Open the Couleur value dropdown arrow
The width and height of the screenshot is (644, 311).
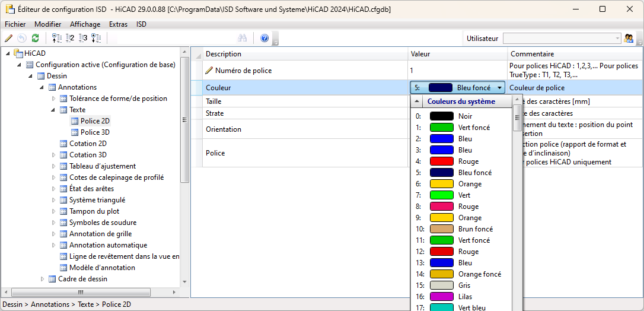499,87
